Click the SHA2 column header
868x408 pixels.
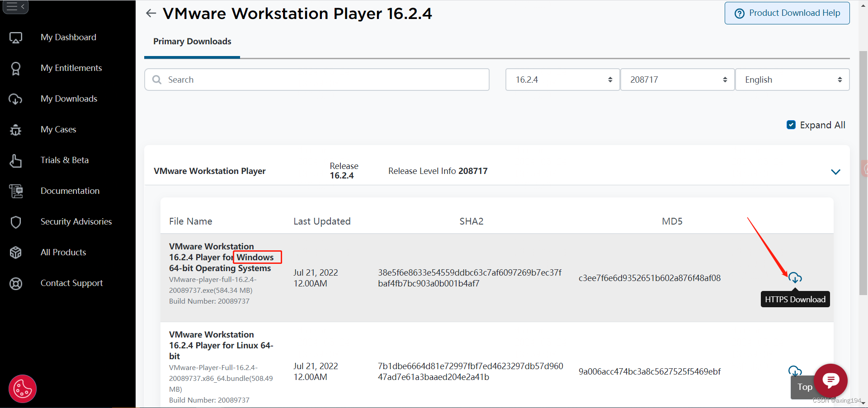(471, 221)
